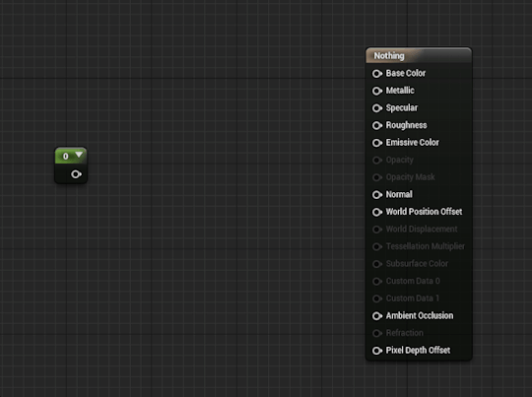Screen dimensions: 532x397
Task: Click the disabled Opacity Mask pin
Action: coord(377,177)
